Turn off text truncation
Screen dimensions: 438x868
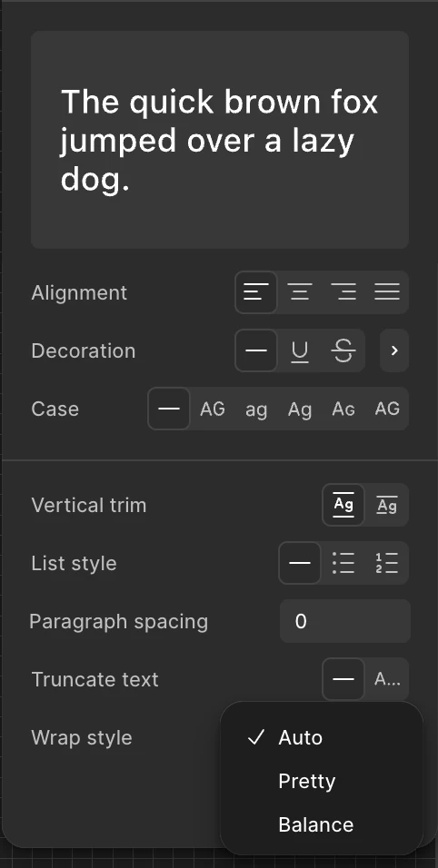pos(343,679)
